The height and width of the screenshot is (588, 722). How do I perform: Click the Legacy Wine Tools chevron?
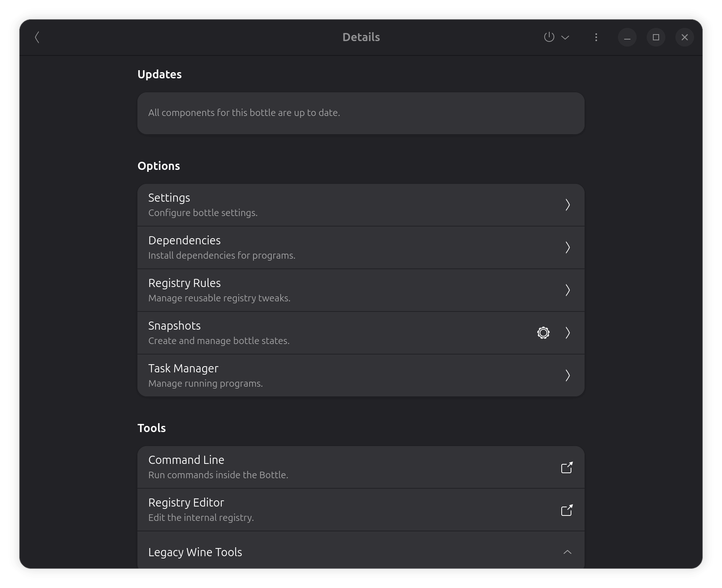click(567, 552)
